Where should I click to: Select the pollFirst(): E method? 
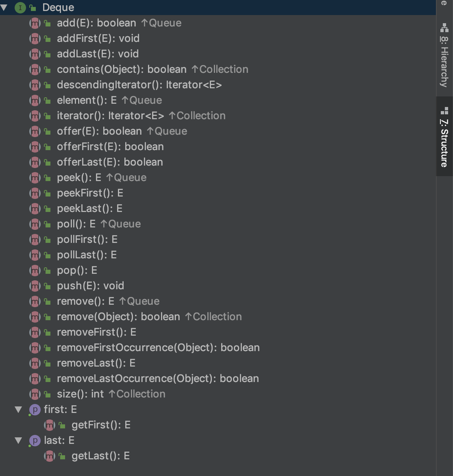tap(87, 240)
